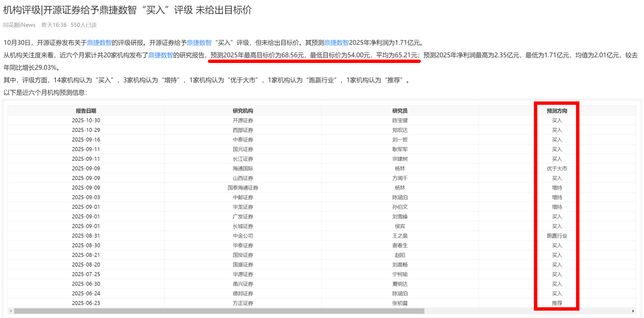Click the 推荐 rating cell
This screenshot has width=644, height=318.
point(557,303)
